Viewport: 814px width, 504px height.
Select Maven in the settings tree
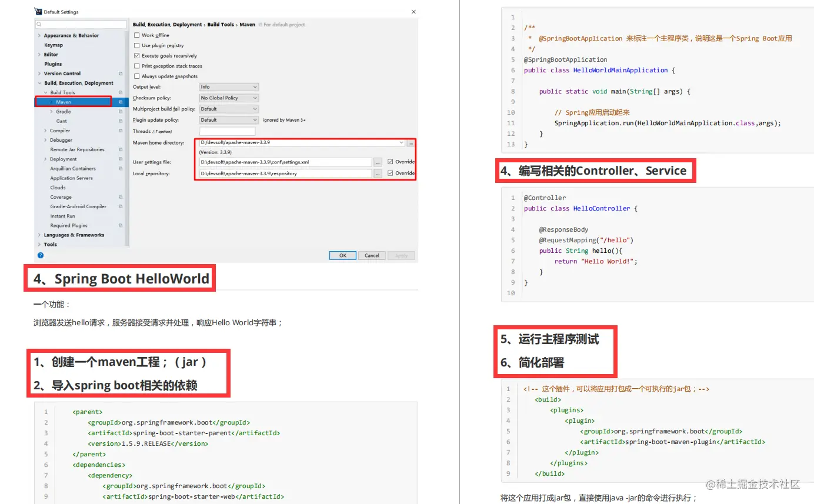(64, 102)
